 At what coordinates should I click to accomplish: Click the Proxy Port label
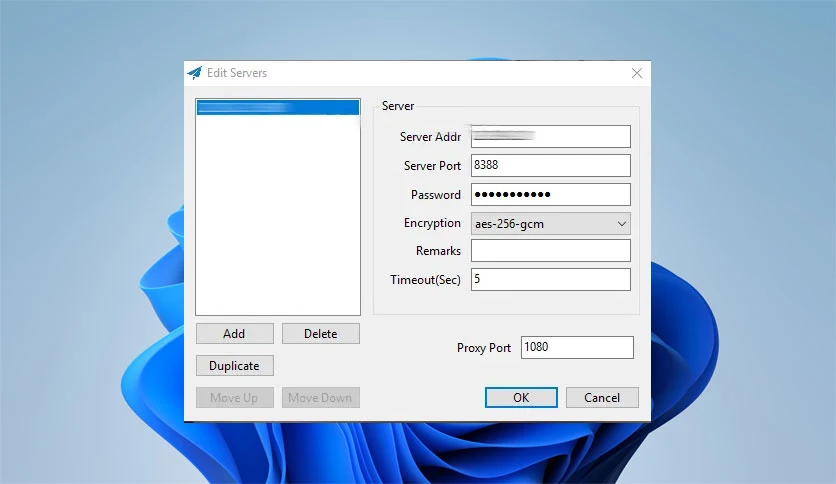coord(484,348)
